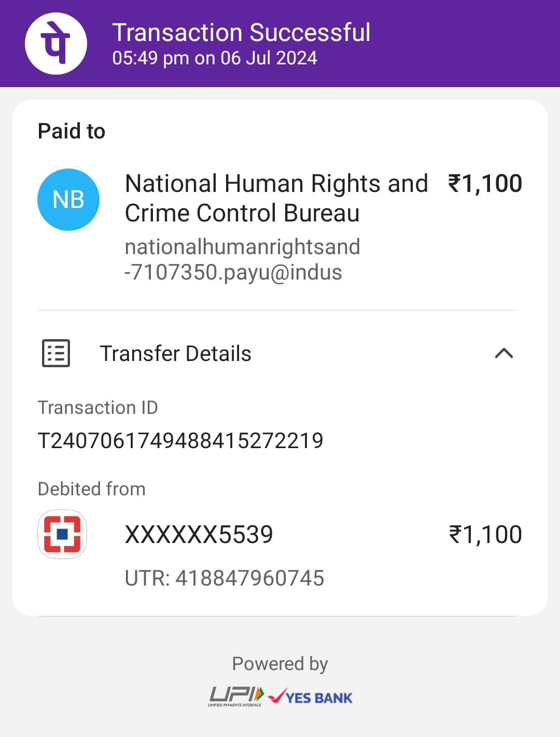The height and width of the screenshot is (737, 560).
Task: Click the masked account number XXXXXX5539
Action: click(x=199, y=534)
